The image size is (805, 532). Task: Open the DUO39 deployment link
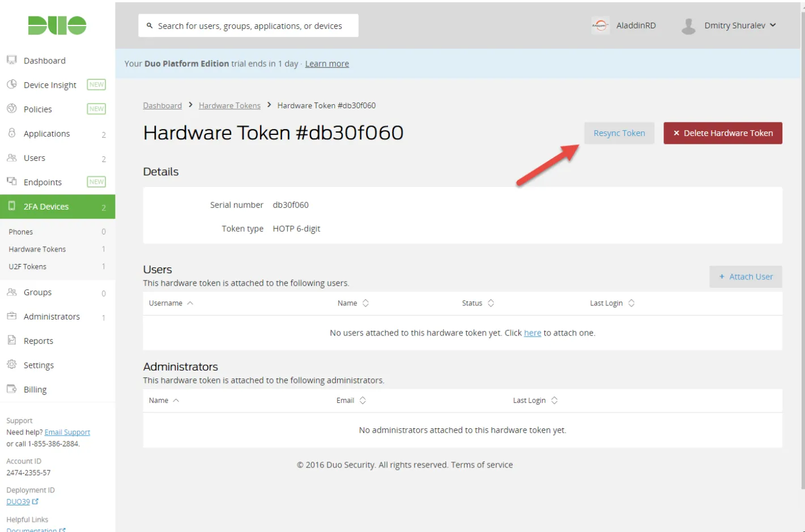click(x=18, y=501)
